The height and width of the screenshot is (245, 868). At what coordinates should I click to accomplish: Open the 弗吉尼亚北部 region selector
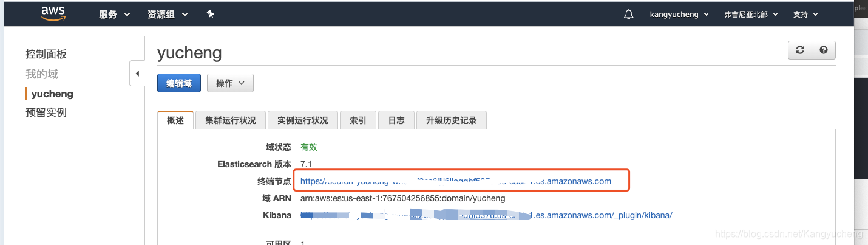pyautogui.click(x=751, y=15)
